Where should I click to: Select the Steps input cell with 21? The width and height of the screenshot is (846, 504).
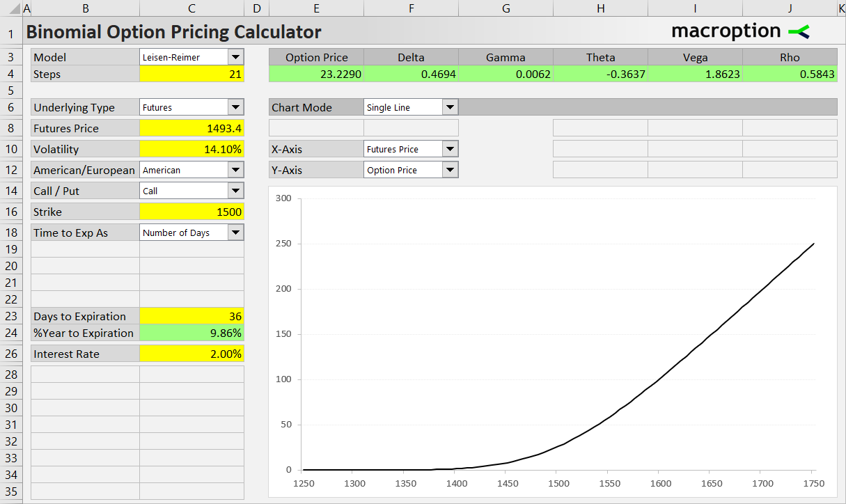pyautogui.click(x=192, y=74)
